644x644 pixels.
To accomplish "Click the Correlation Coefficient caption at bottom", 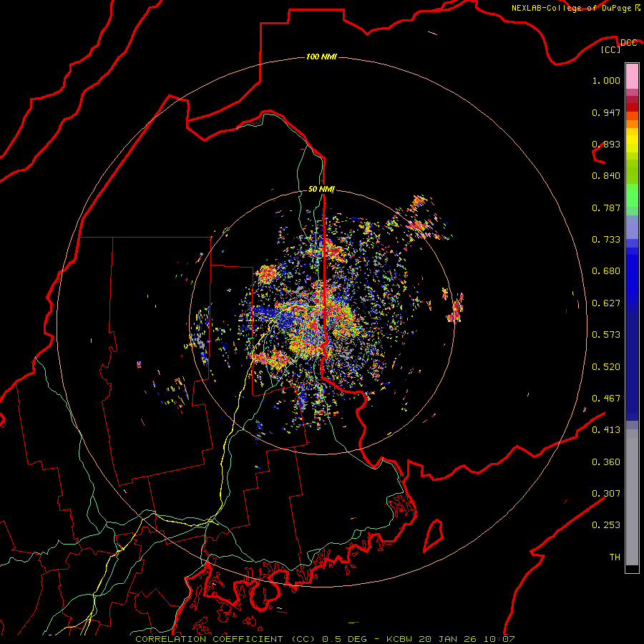I will coord(325,639).
